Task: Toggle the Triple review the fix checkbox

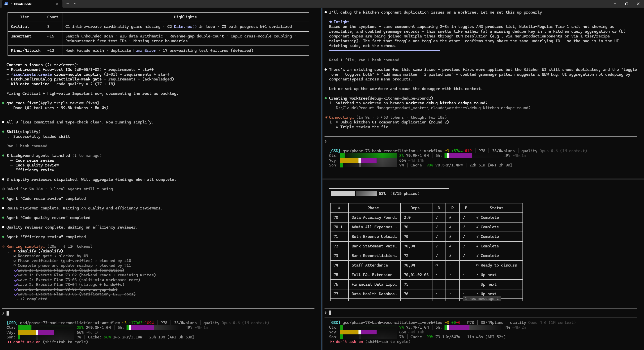Action: [x=337, y=127]
